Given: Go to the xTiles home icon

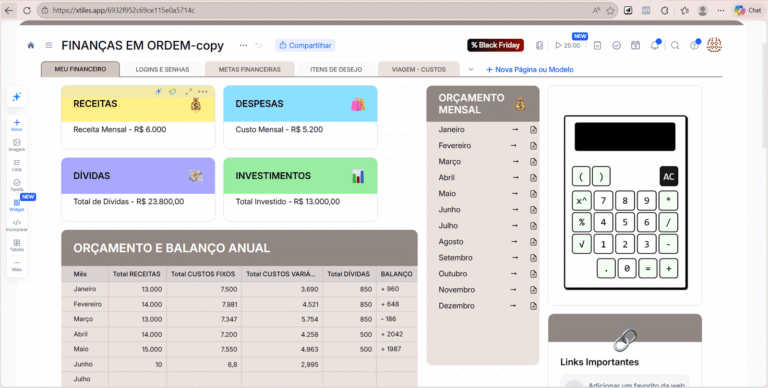Looking at the screenshot, I should click(x=31, y=45).
